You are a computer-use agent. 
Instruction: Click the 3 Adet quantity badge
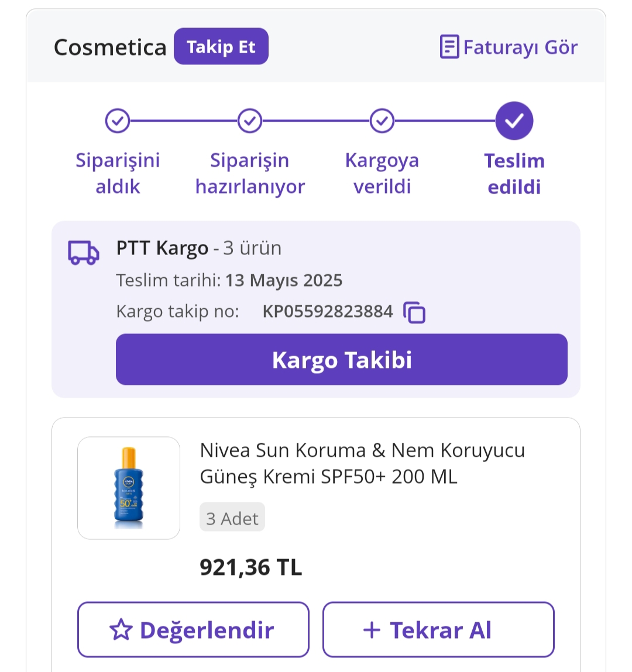tap(232, 518)
